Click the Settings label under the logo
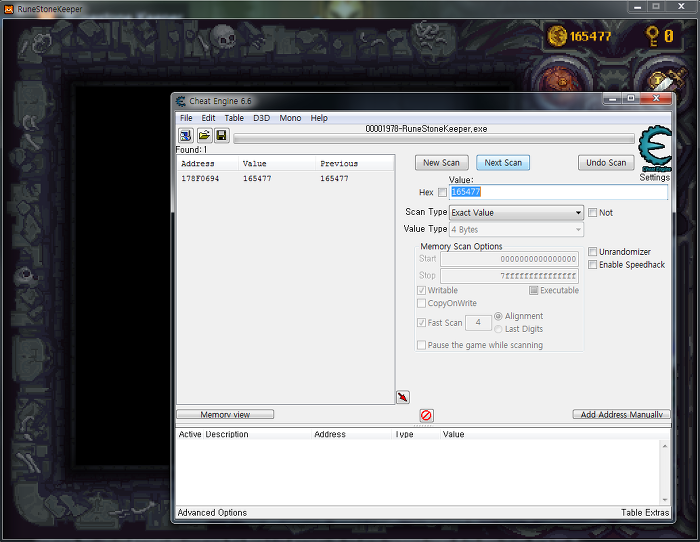Viewport: 700px width, 542px height. (x=654, y=178)
